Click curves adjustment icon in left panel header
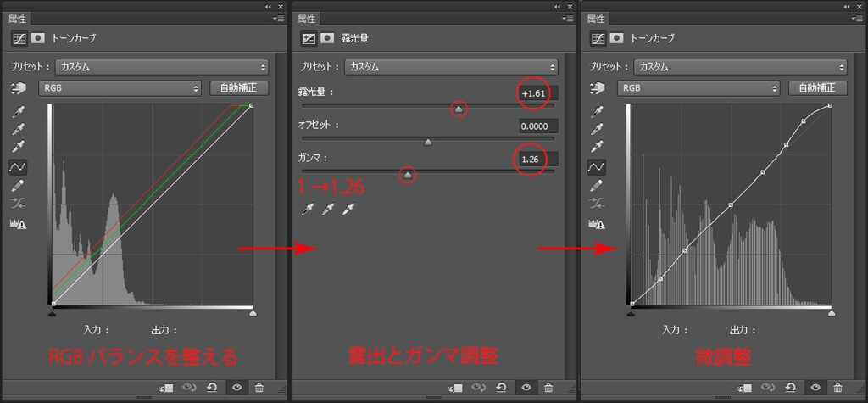This screenshot has width=868, height=403. tap(19, 38)
